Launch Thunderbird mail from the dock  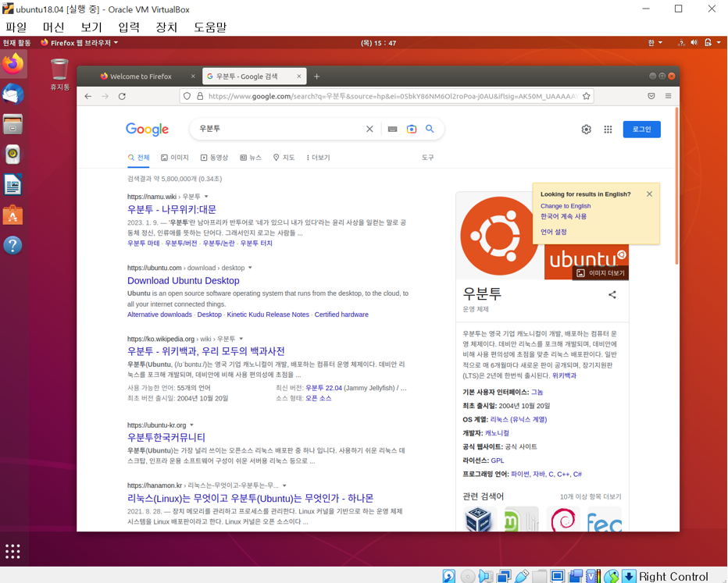(13, 94)
